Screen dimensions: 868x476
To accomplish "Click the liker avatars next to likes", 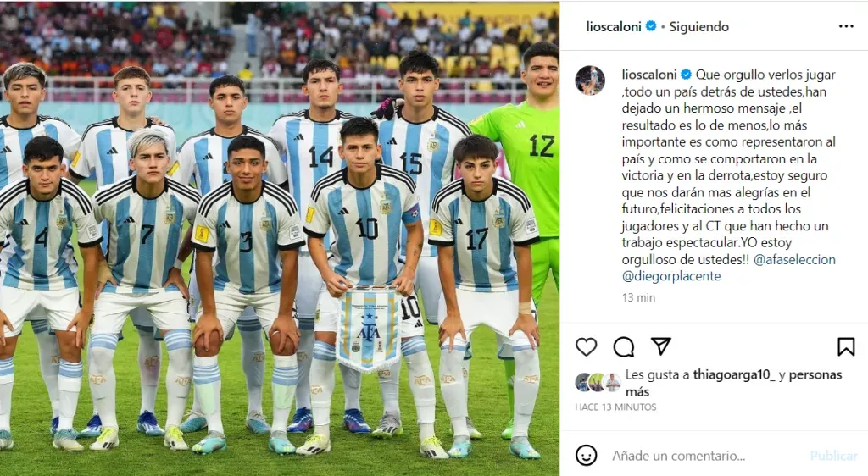I will (x=598, y=382).
